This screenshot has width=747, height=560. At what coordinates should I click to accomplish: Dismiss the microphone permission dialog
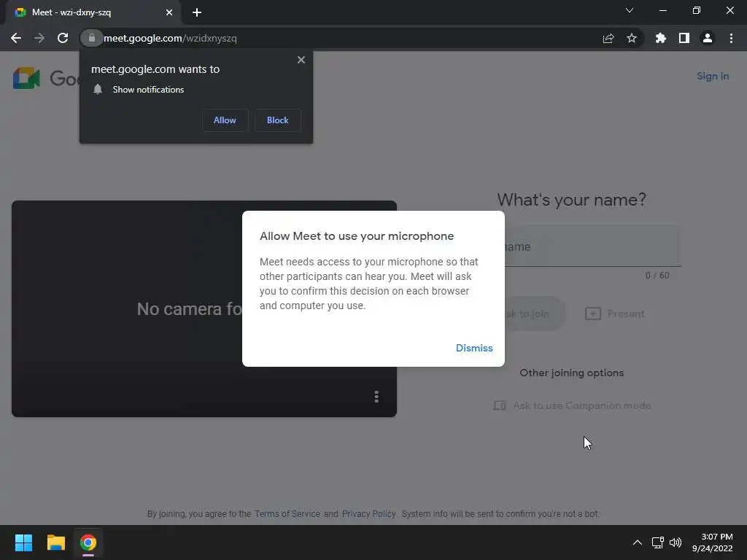[x=474, y=348]
